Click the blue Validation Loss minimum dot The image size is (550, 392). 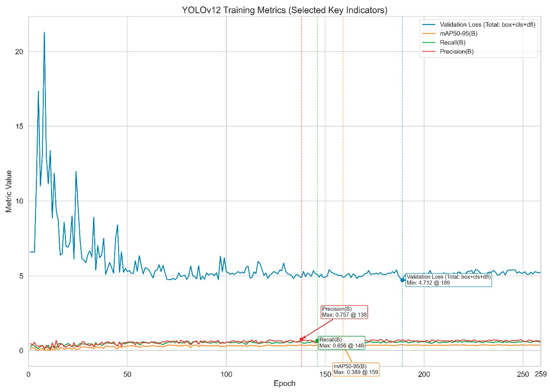click(x=402, y=280)
